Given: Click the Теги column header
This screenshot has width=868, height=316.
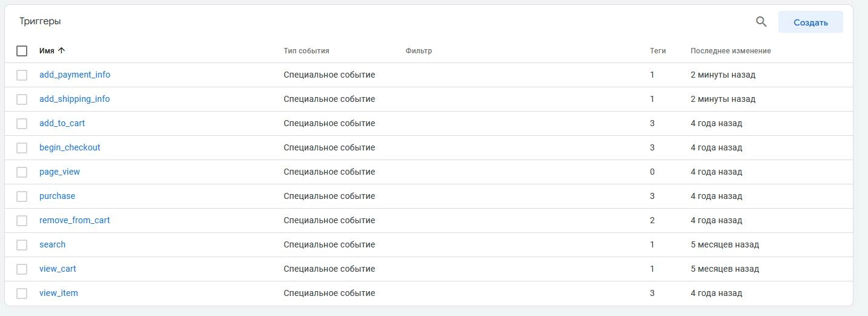Looking at the screenshot, I should tap(658, 51).
